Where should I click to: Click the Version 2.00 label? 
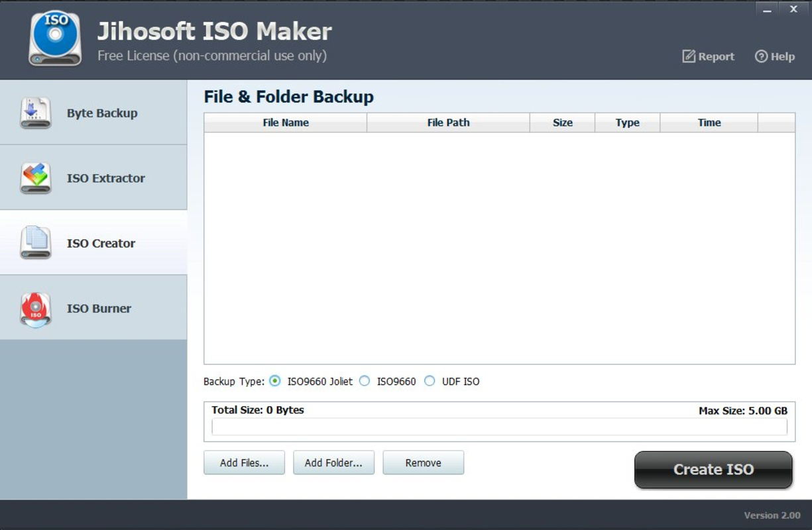click(x=772, y=515)
